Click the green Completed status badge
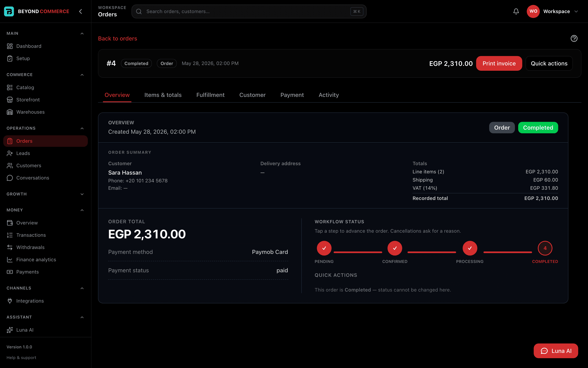Image resolution: width=588 pixels, height=368 pixels. [538, 128]
